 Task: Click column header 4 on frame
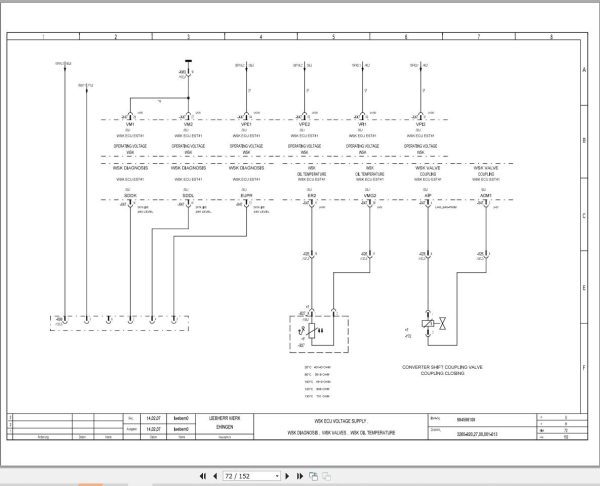pyautogui.click(x=261, y=37)
